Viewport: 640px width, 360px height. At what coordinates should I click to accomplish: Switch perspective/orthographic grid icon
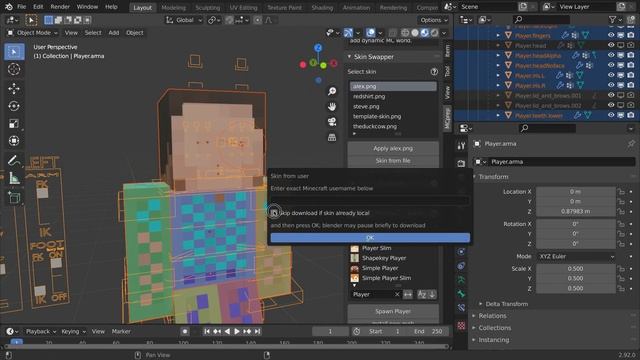pos(332,137)
